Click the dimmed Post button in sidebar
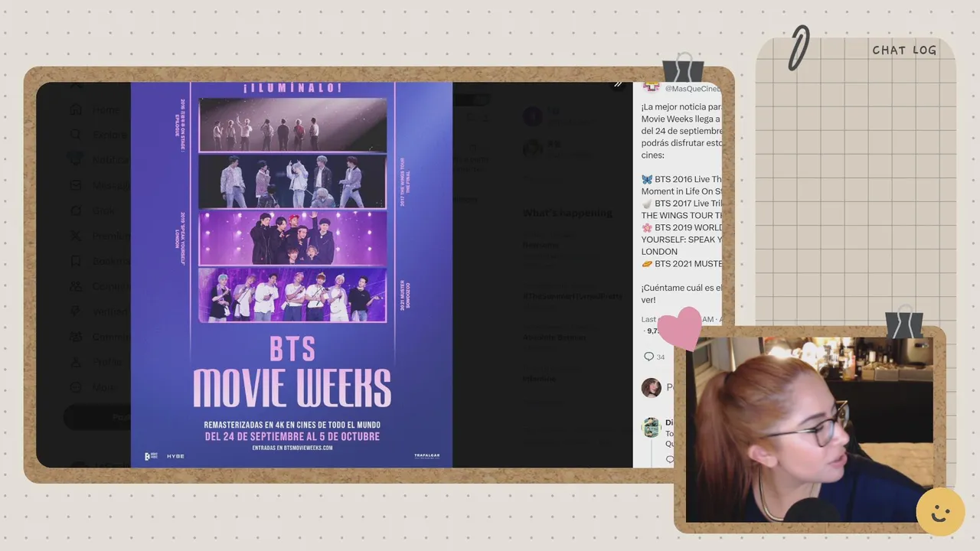This screenshot has width=980, height=551. pyautogui.click(x=98, y=417)
